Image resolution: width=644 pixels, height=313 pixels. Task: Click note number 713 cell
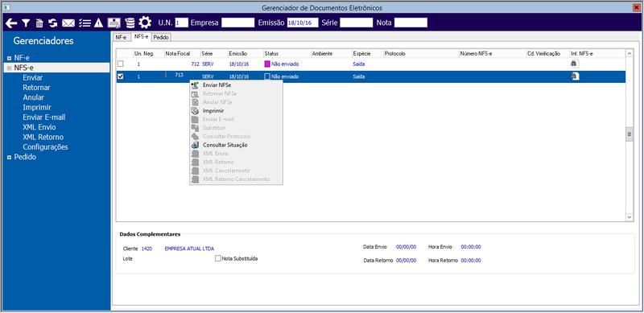179,75
